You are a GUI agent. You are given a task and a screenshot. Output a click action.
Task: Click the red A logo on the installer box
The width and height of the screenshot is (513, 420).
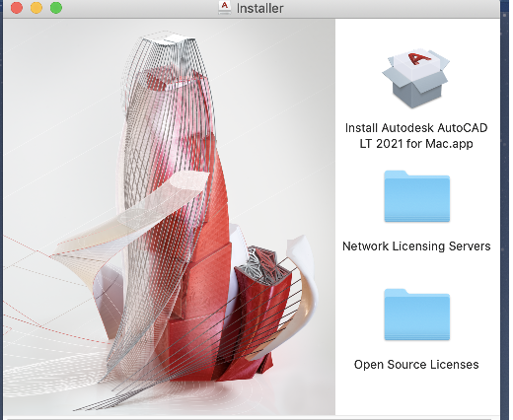(418, 59)
